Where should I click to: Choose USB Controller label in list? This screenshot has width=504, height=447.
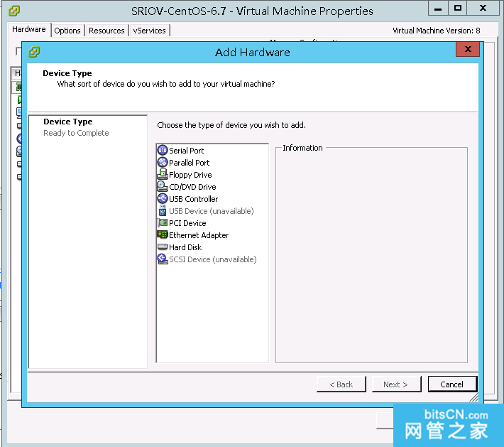point(194,199)
